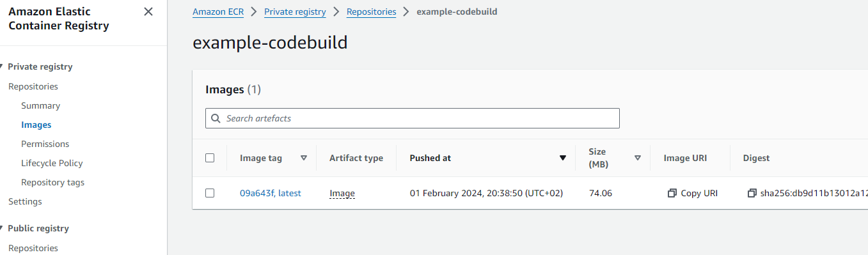Open Repository tags in the sidebar
The image size is (868, 255).
tap(52, 182)
